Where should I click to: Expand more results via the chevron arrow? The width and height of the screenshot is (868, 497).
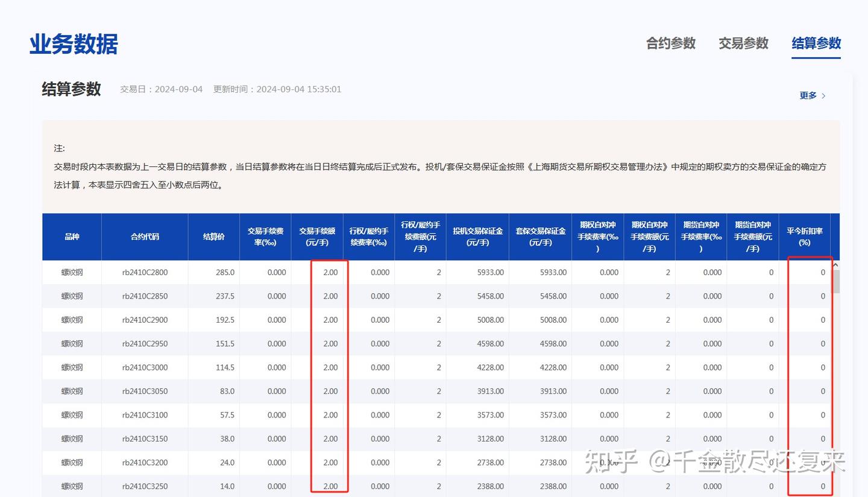point(823,95)
